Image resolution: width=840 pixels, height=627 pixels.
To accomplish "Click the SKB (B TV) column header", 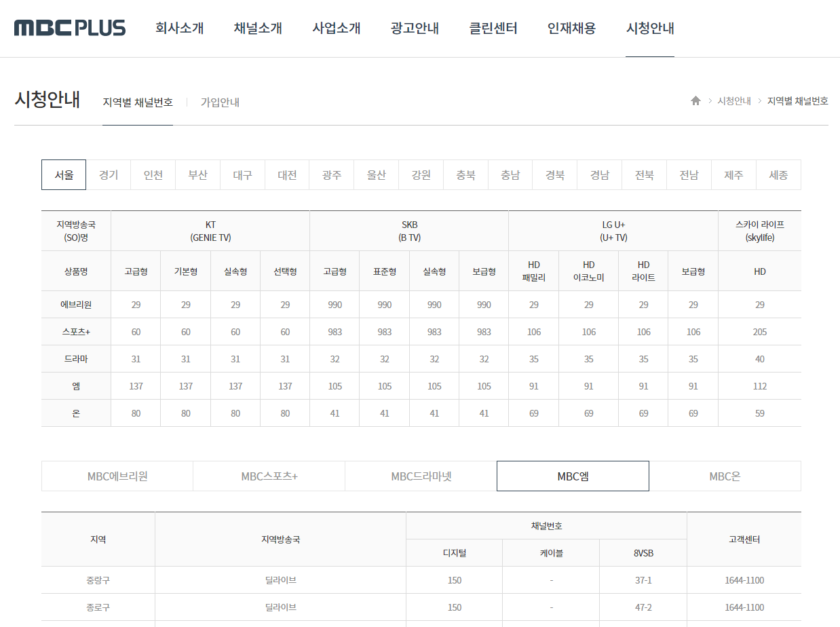I will tap(409, 231).
